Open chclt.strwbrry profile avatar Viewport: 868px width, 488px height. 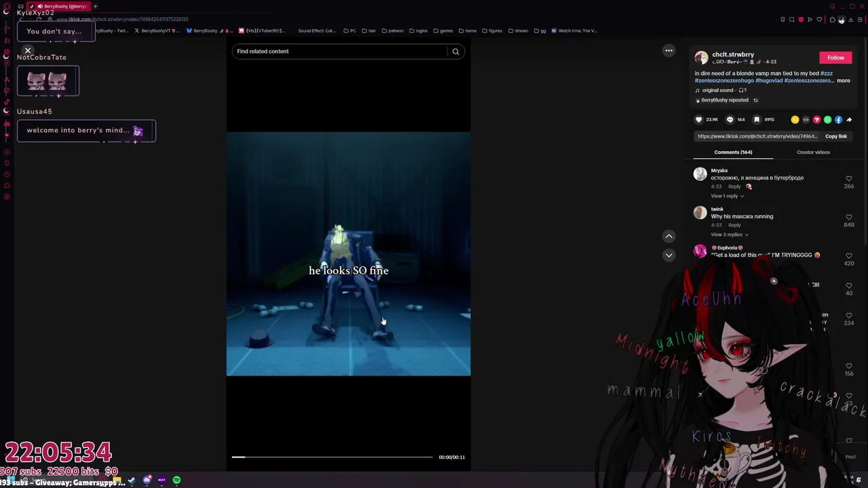click(x=701, y=58)
